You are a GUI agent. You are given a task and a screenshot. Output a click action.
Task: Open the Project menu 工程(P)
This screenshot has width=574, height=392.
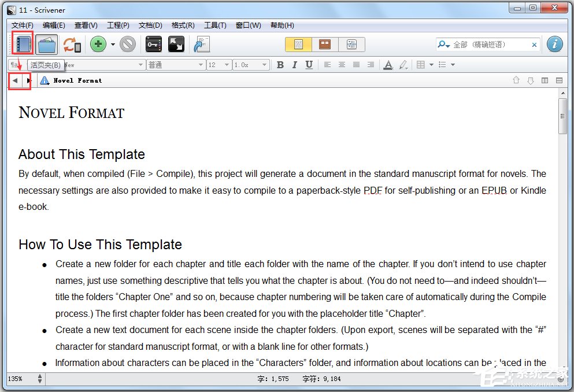[118, 25]
